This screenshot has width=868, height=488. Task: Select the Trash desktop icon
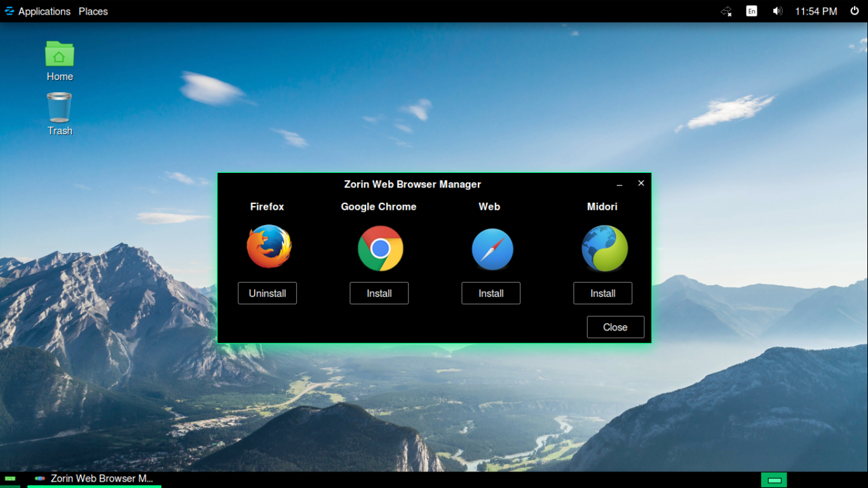pos(60,114)
